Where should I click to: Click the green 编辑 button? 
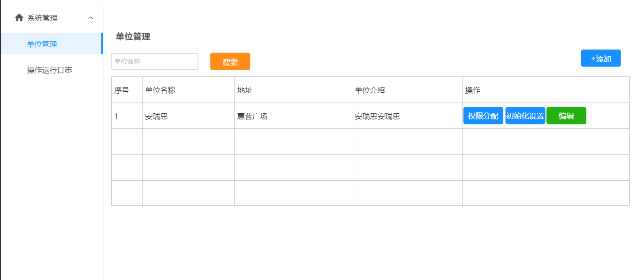tap(566, 116)
